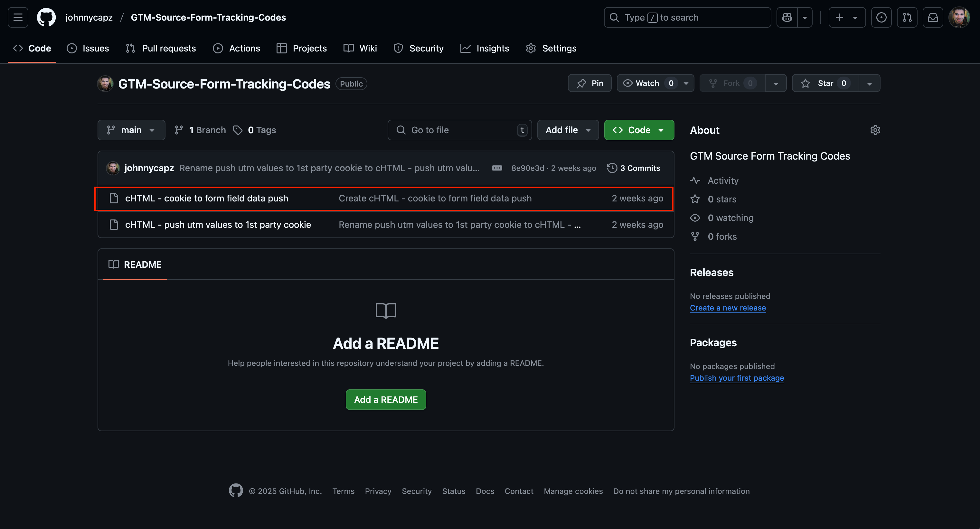Open notifications inbox icon

[x=933, y=17]
